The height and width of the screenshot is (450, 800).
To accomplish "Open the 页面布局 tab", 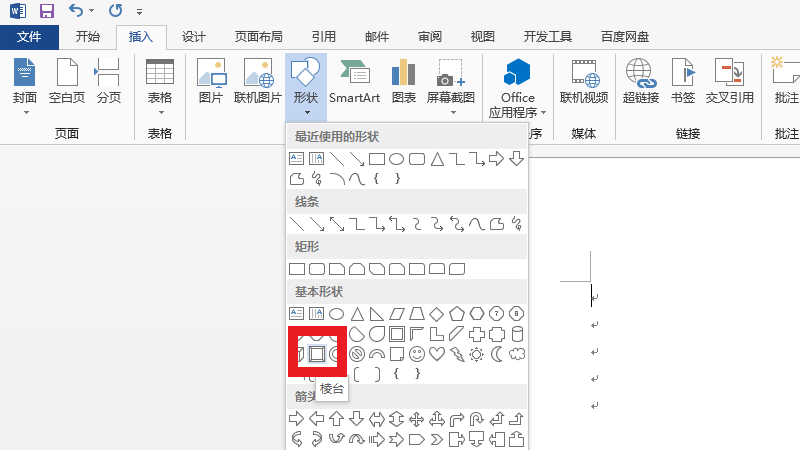I will [258, 37].
